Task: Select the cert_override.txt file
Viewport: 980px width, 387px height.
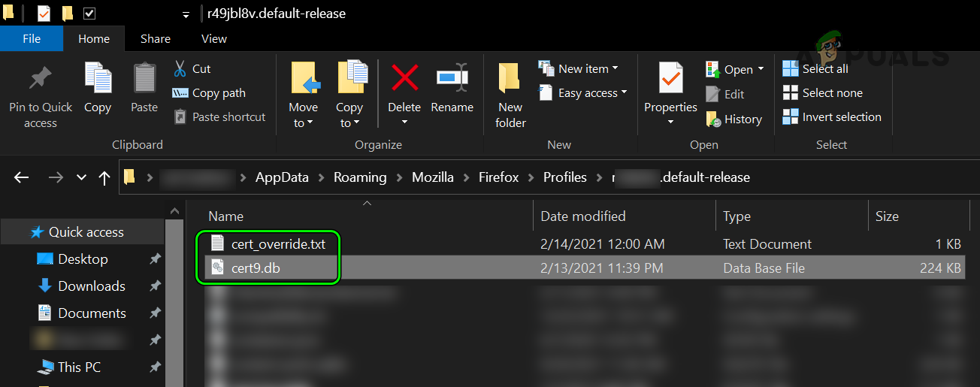Action: point(278,243)
